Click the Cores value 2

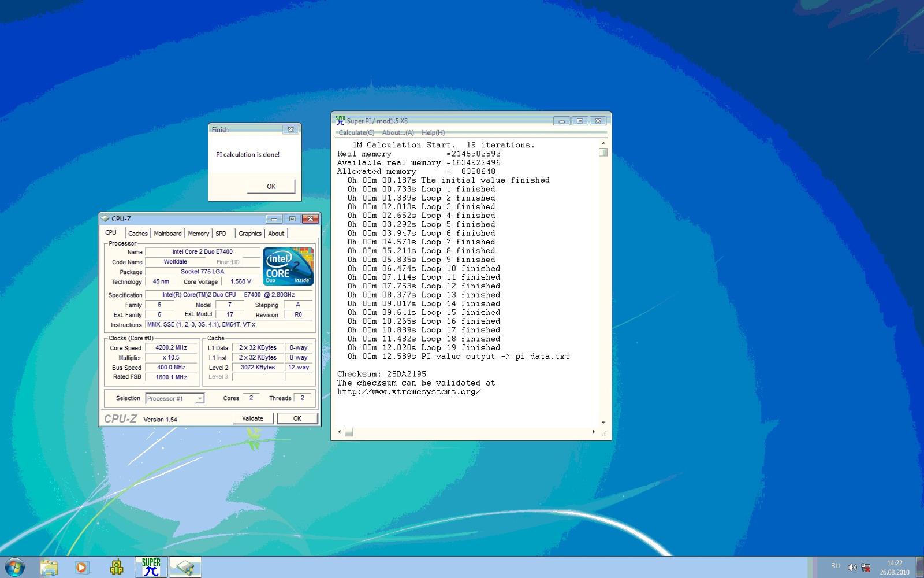pyautogui.click(x=251, y=398)
